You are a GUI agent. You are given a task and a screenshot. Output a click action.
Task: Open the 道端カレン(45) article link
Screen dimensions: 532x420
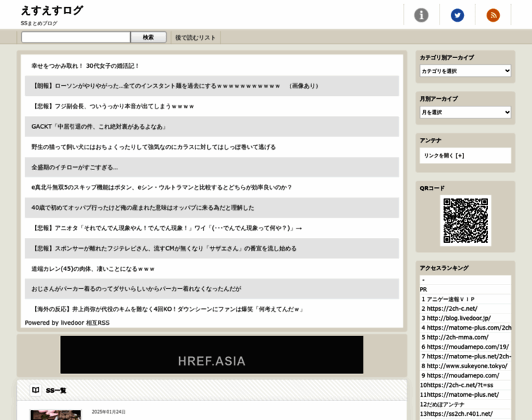[x=93, y=269]
